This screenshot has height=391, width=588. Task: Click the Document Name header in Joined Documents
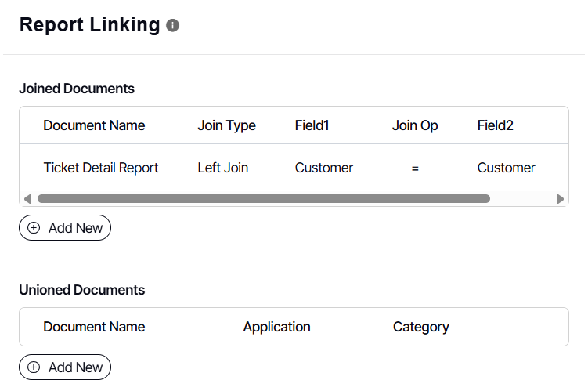tap(94, 125)
